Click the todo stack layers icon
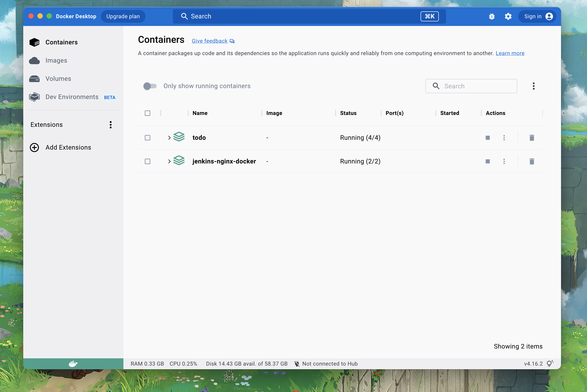The width and height of the screenshot is (587, 392). (179, 137)
